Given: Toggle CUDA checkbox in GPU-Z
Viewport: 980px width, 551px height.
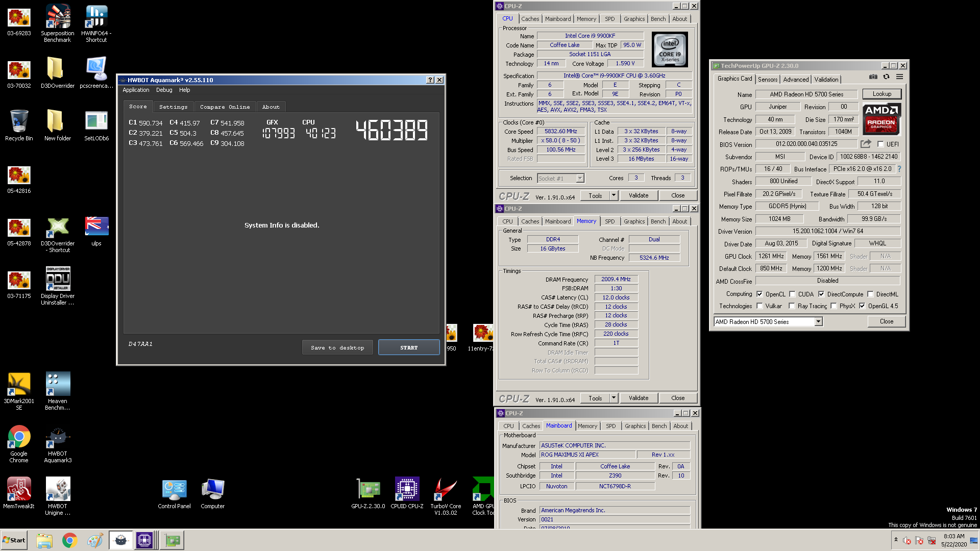Looking at the screenshot, I should (792, 294).
